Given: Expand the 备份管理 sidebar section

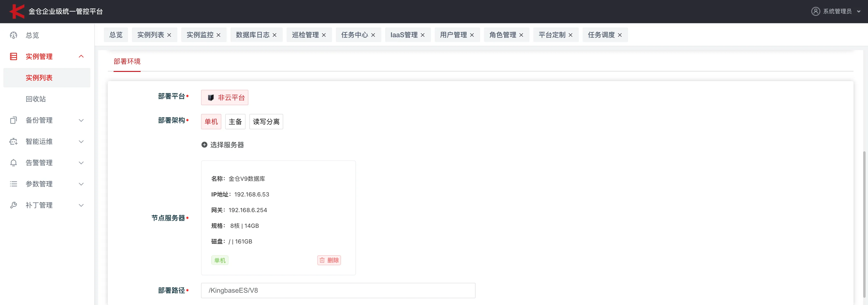Looking at the screenshot, I should 81,120.
